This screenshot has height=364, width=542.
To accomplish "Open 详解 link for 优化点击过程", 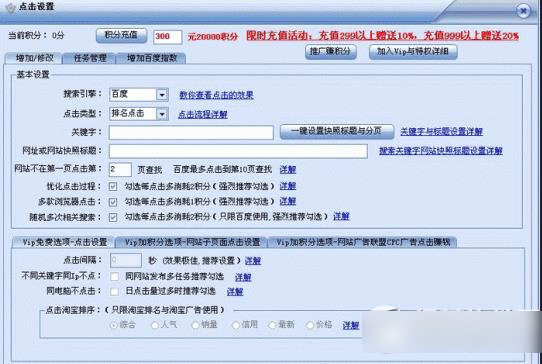I will pyautogui.click(x=288, y=186).
